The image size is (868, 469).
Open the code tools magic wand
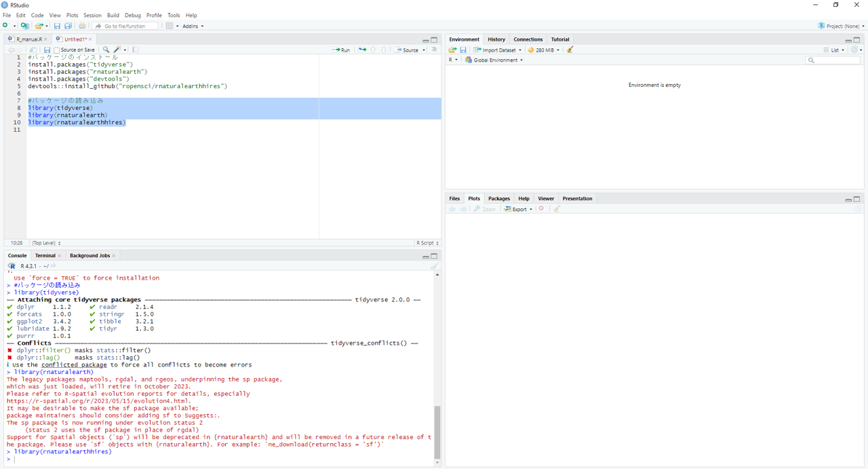118,50
